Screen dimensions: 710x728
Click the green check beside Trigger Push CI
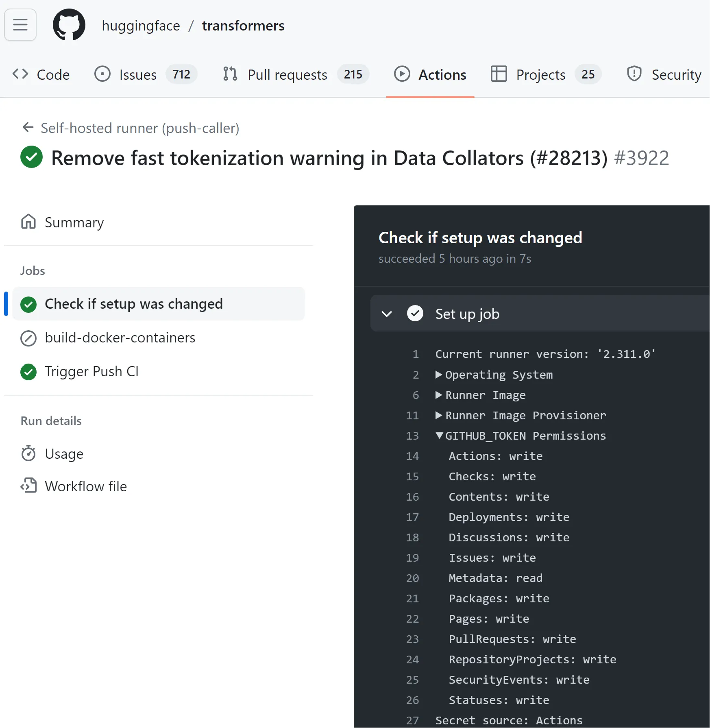coord(28,372)
